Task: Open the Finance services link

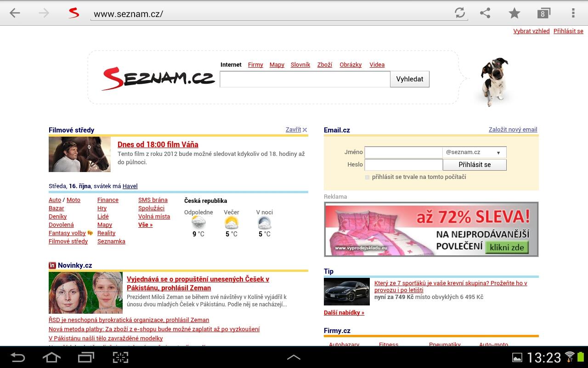Action: 108,200
